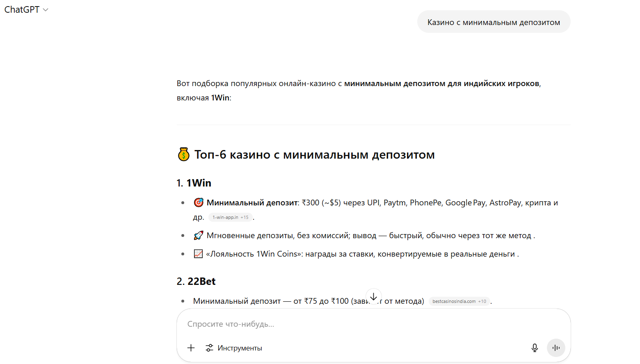Viewport: 640px width, 364px height.
Task: Open the 1-win-app.in source citation
Action: coord(225,217)
